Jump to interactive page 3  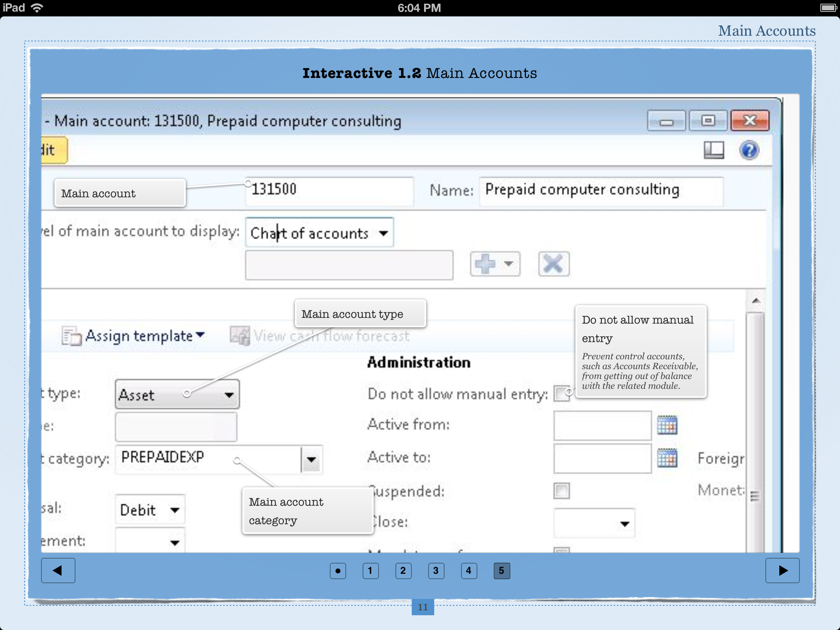(x=436, y=571)
